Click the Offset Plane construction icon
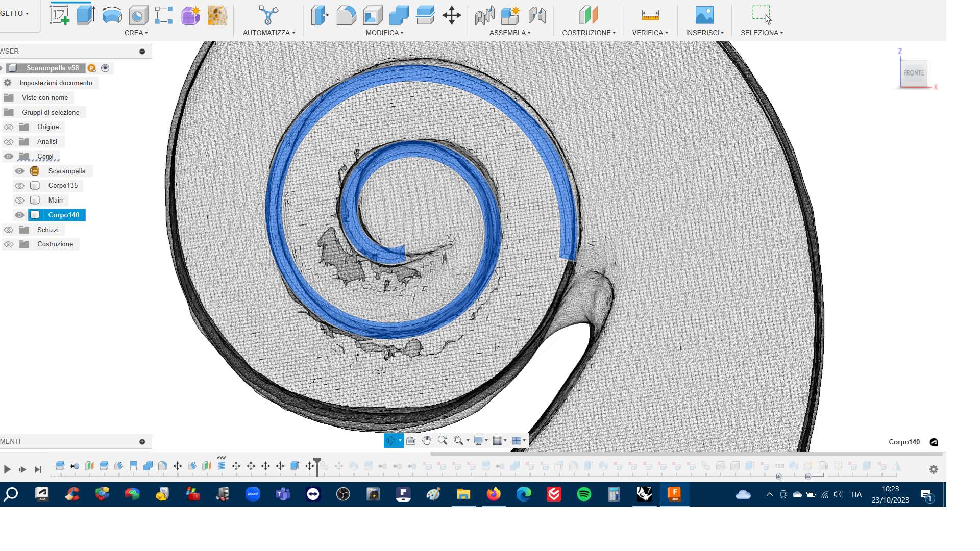 click(x=589, y=15)
